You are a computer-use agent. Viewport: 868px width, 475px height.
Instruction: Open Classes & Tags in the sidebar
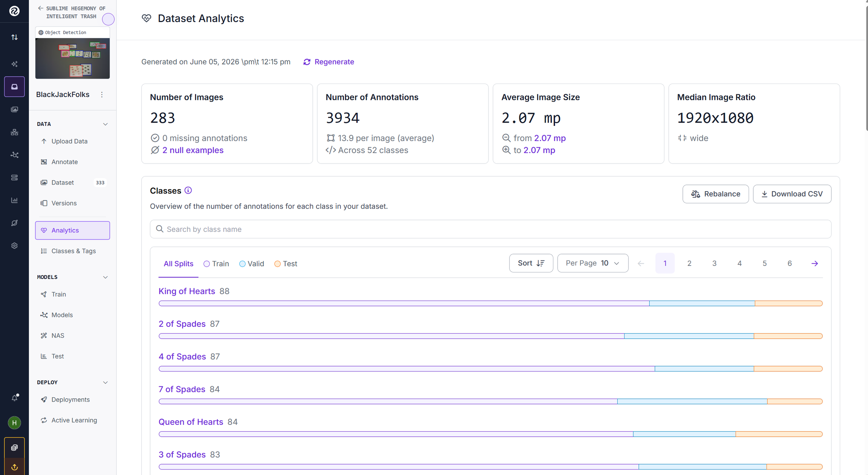tap(72, 251)
